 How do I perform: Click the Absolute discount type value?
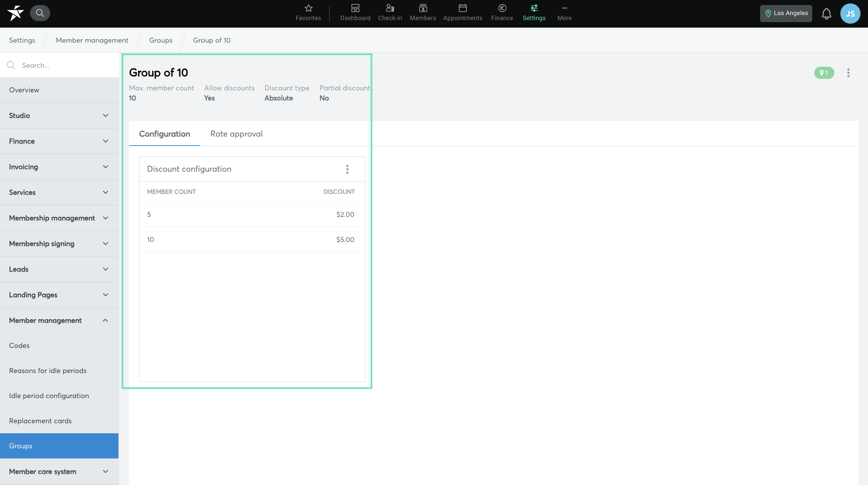click(x=279, y=98)
